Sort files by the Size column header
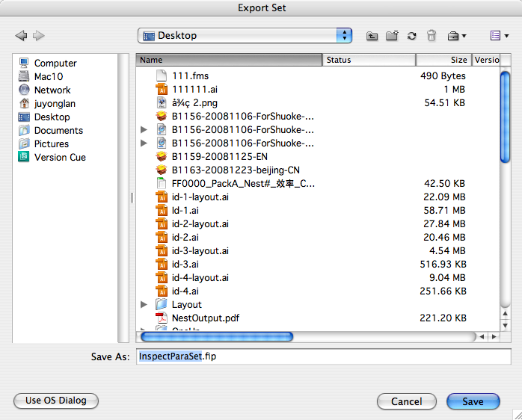The height and width of the screenshot is (420, 522). [x=443, y=60]
